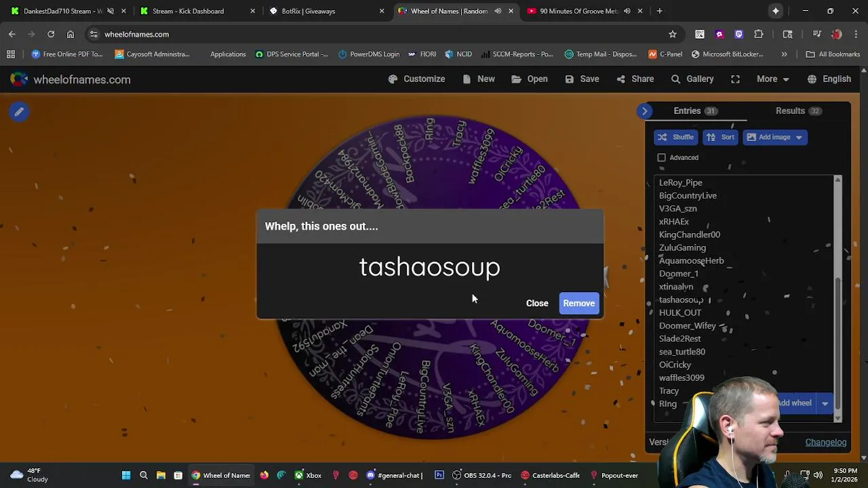Click the Doomer_1 entry
The image size is (868, 488).
678,274
